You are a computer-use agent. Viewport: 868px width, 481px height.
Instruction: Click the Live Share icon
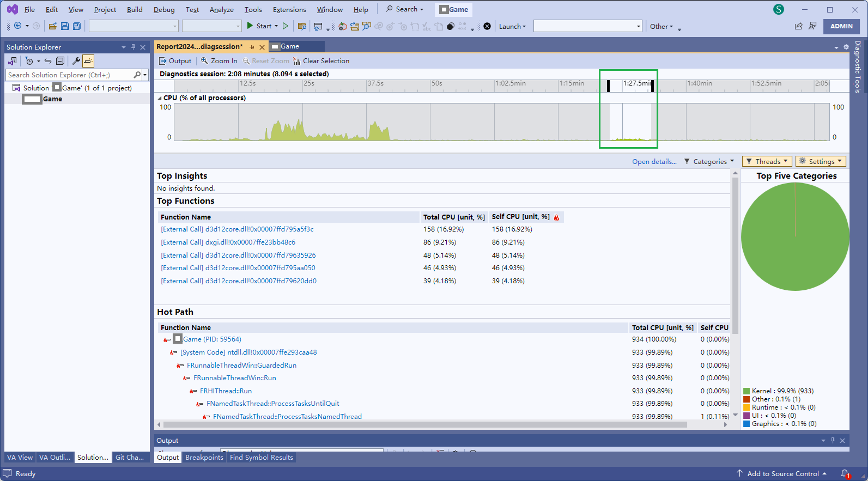pos(799,26)
